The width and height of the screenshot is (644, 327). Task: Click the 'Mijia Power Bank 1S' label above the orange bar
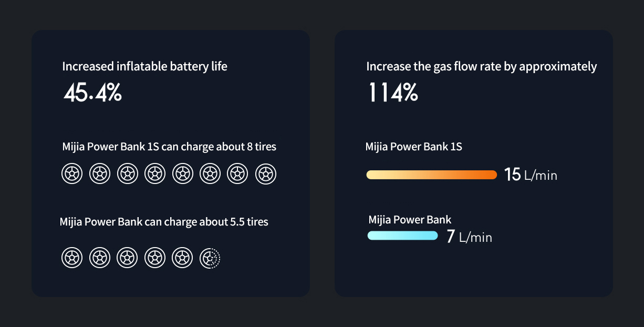(x=414, y=147)
